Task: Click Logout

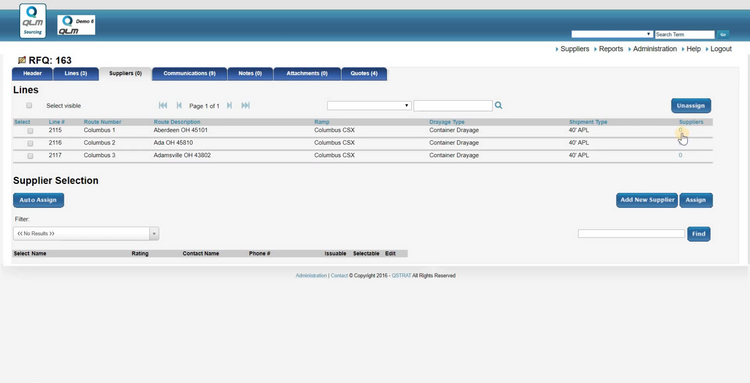Action: coord(721,49)
